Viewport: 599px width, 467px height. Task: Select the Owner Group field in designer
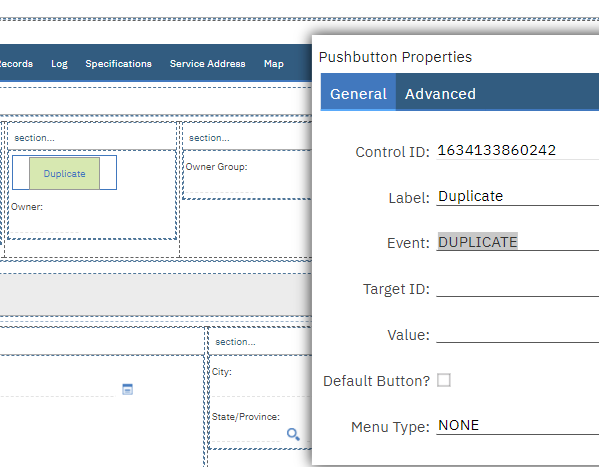tap(247, 178)
